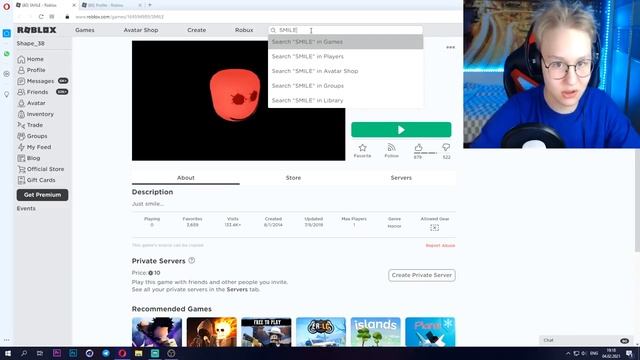640x360 pixels.
Task: Select the About tab
Action: click(186, 178)
